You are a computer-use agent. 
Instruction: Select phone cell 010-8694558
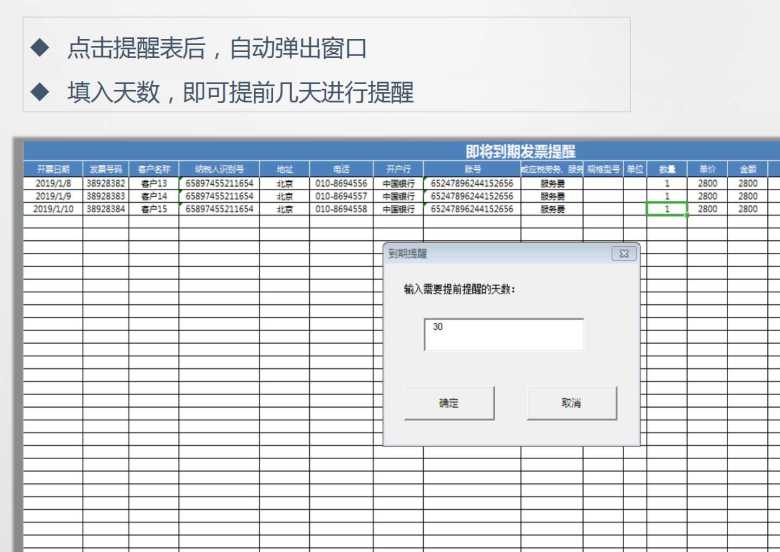(x=341, y=209)
